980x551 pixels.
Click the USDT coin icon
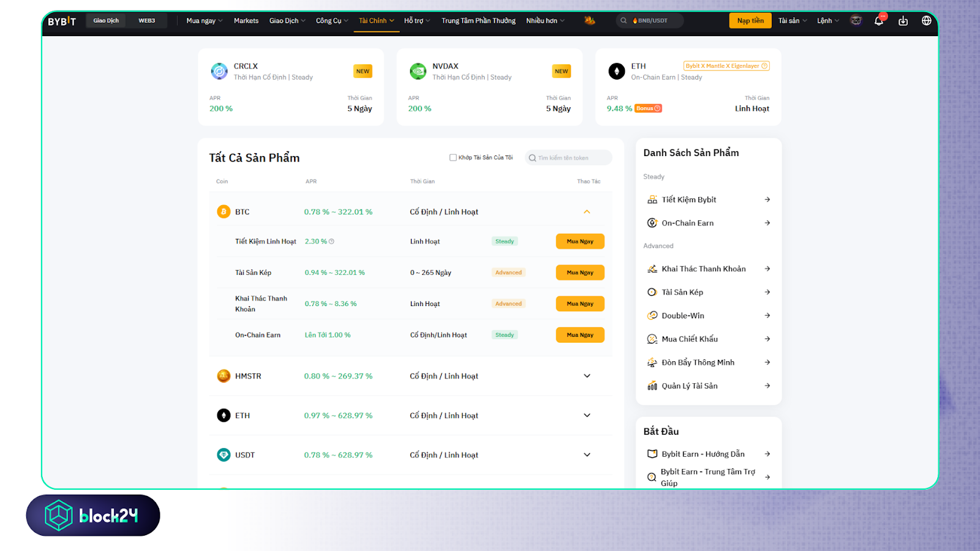(x=224, y=455)
